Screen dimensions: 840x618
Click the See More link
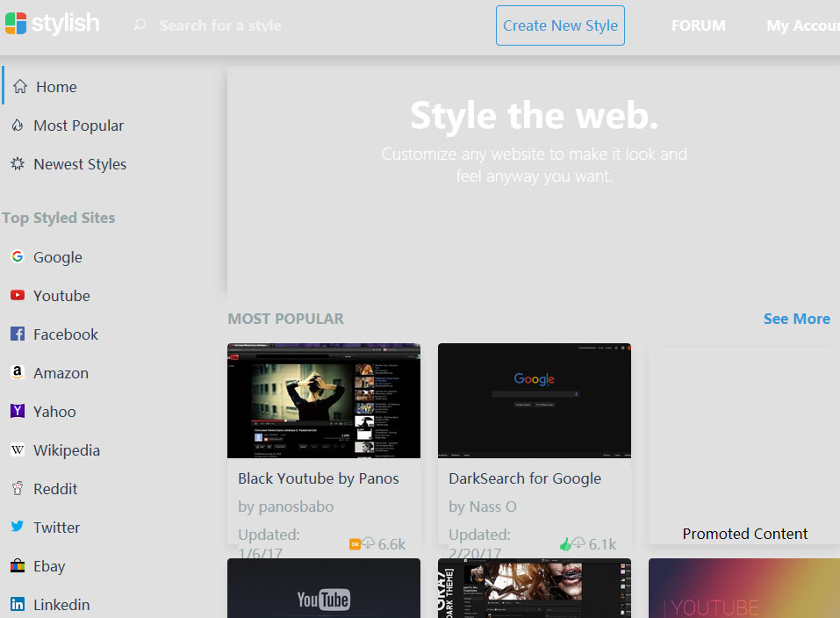click(x=797, y=319)
